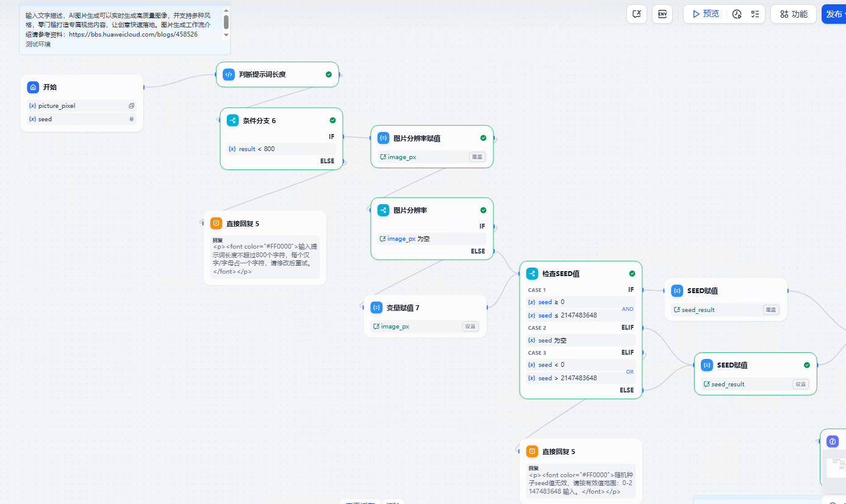Open the checklist icon beside run history
Viewport: 846px width, 504px height.
[755, 14]
